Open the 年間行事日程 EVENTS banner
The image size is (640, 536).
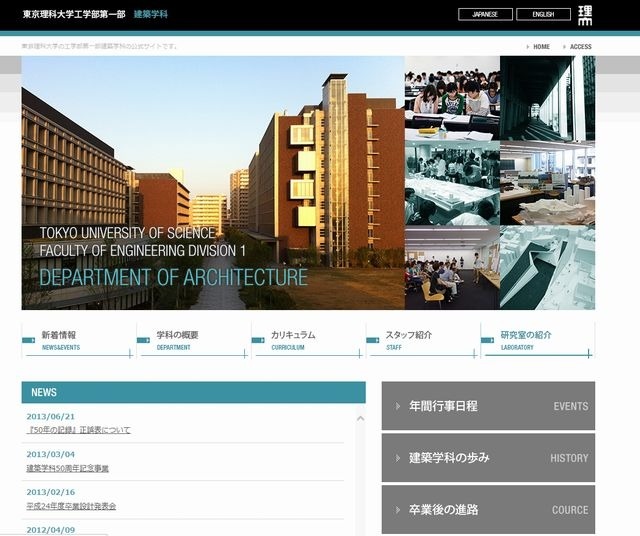pos(488,406)
